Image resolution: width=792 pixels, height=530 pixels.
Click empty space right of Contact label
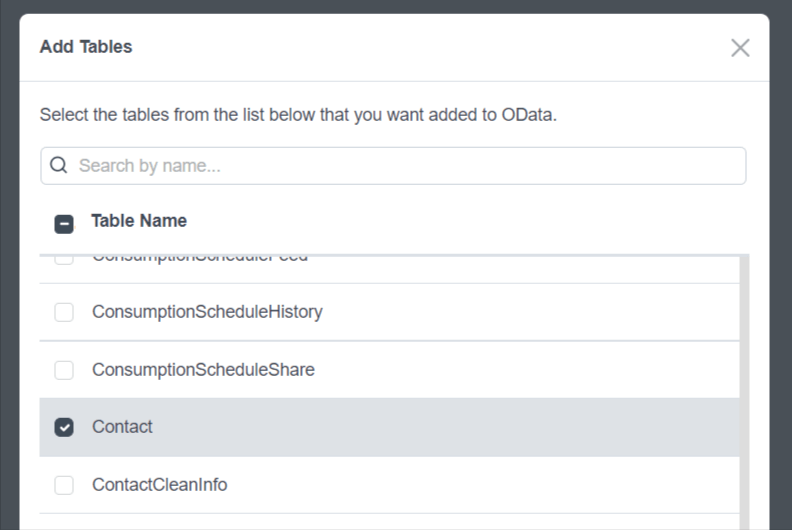click(x=450, y=427)
